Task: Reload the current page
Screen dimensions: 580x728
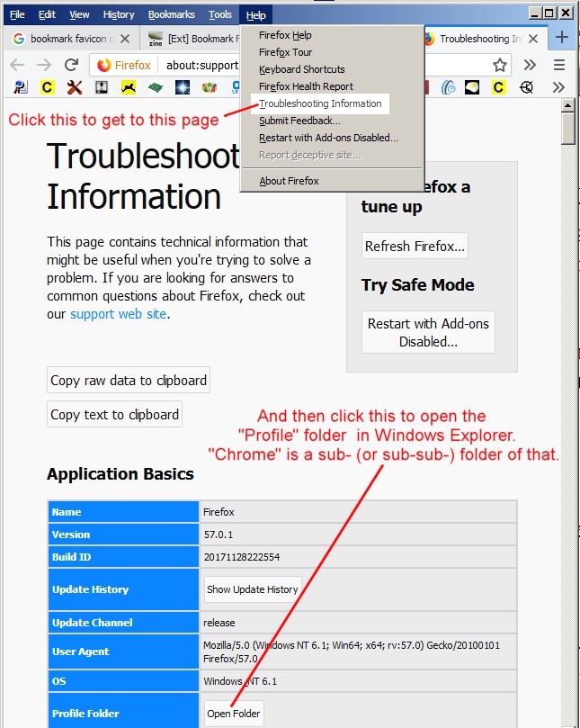Action: [71, 65]
